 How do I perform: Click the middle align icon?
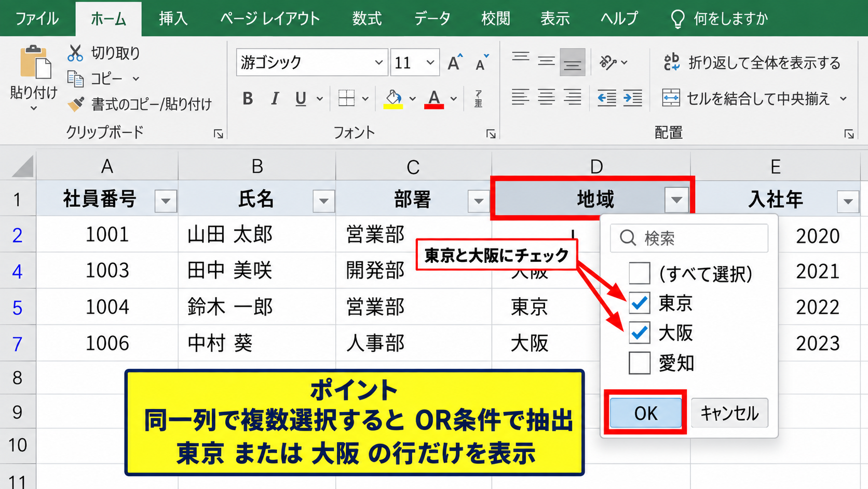point(546,62)
